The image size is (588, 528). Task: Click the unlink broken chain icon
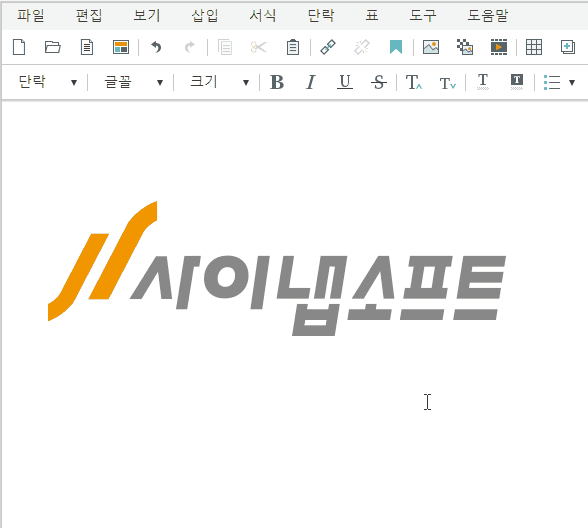362,47
